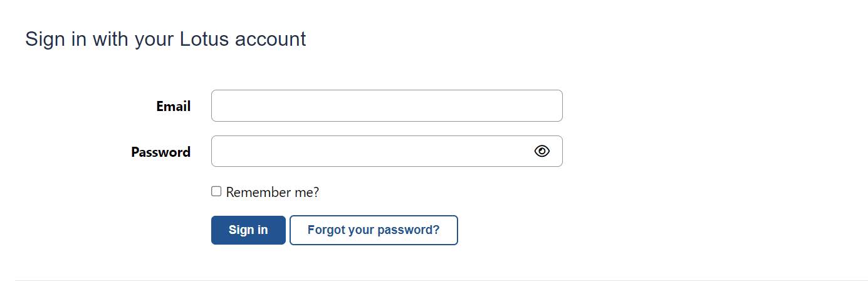Show password using the eye icon

[x=542, y=151]
